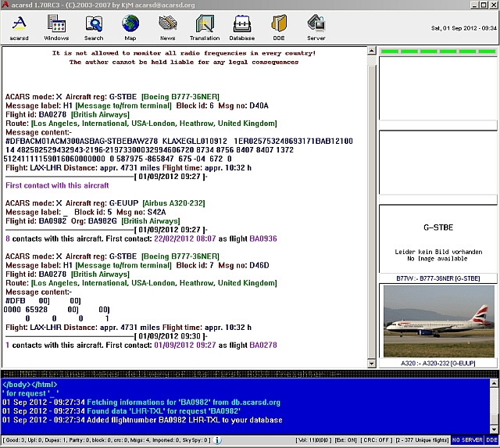Click the green signal level bar

pos(438,52)
